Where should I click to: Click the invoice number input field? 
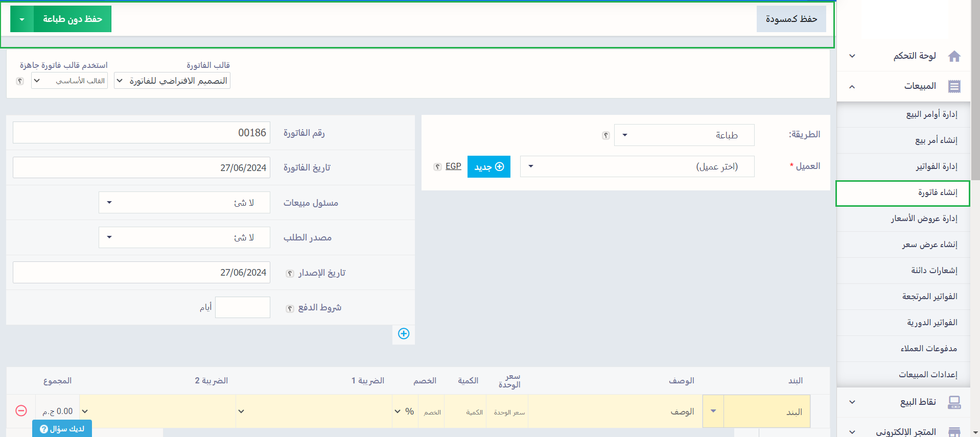pyautogui.click(x=142, y=133)
